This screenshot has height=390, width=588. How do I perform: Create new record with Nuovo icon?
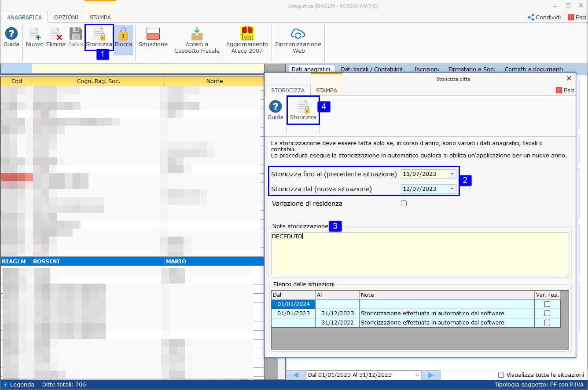[x=34, y=37]
